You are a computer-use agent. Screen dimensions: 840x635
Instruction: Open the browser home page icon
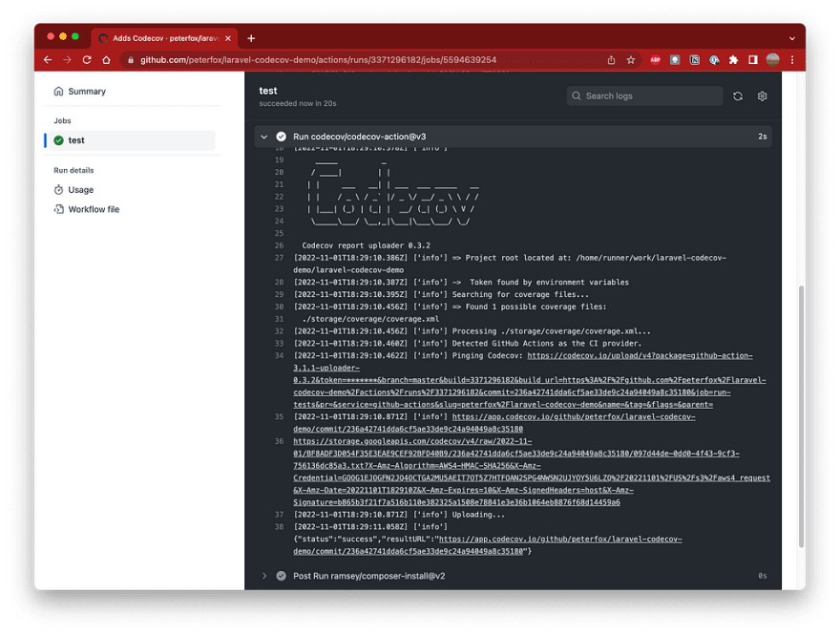coord(106,60)
